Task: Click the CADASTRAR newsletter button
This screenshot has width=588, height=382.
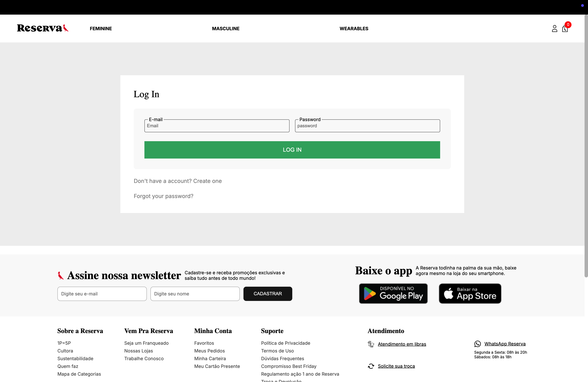Action: point(268,294)
